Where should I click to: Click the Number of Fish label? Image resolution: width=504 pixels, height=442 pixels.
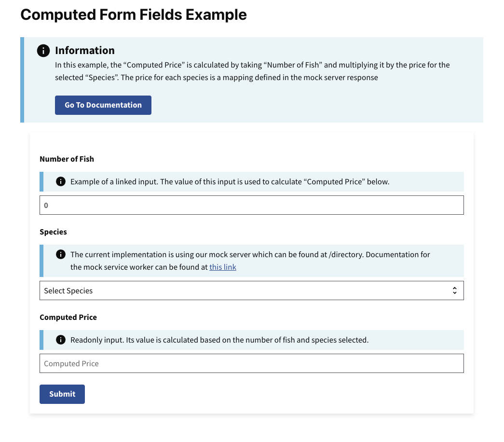[67, 159]
